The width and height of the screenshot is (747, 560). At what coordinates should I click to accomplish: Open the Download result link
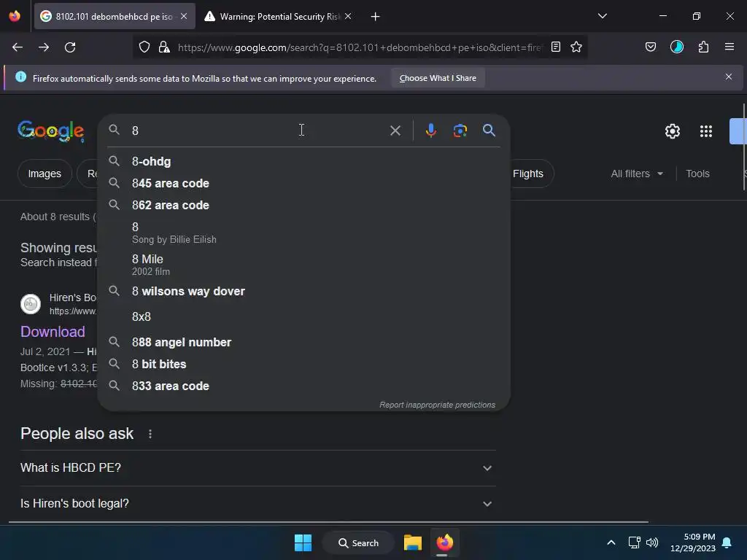[53, 332]
